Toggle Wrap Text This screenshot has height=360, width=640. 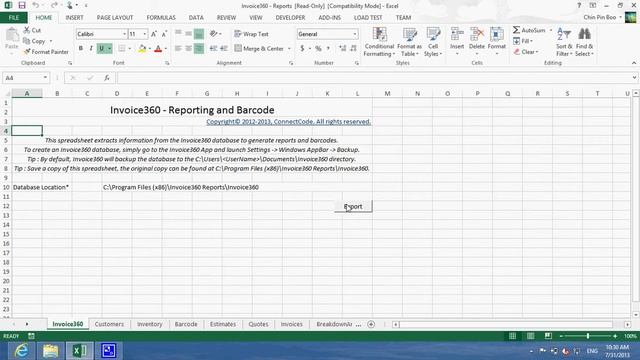click(251, 34)
